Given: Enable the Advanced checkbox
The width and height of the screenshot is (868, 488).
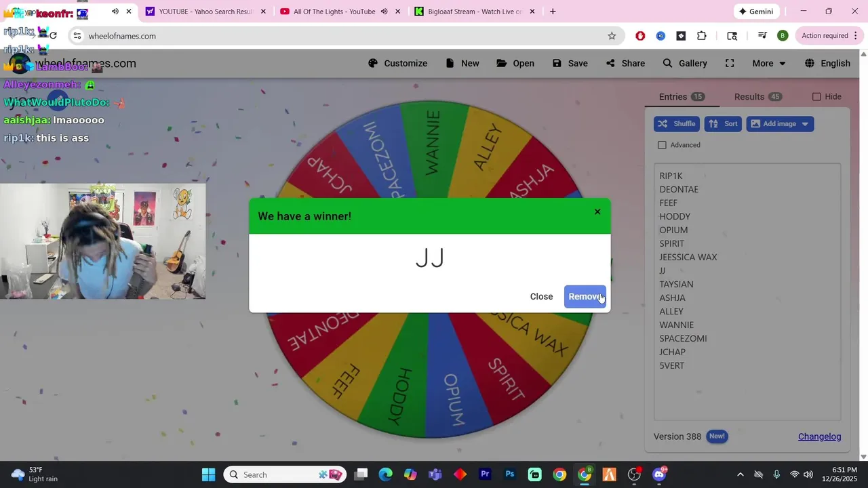Looking at the screenshot, I should [662, 145].
